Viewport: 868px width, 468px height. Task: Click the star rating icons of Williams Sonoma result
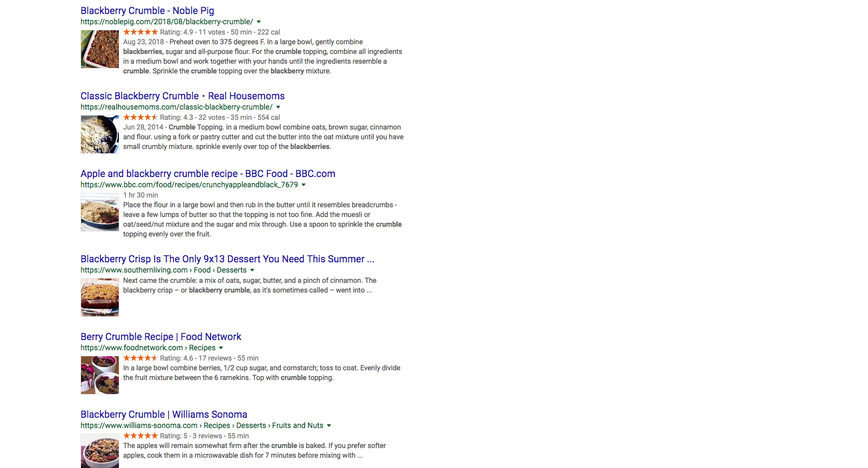point(140,436)
